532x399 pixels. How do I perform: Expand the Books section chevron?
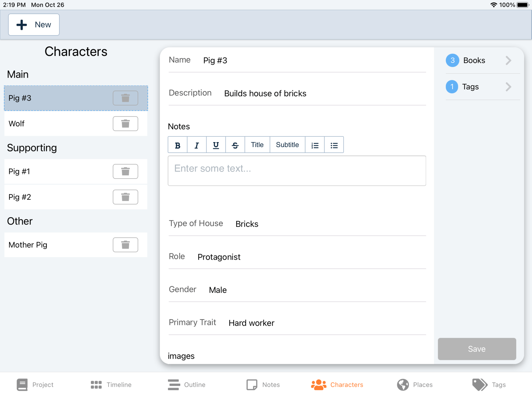(508, 60)
